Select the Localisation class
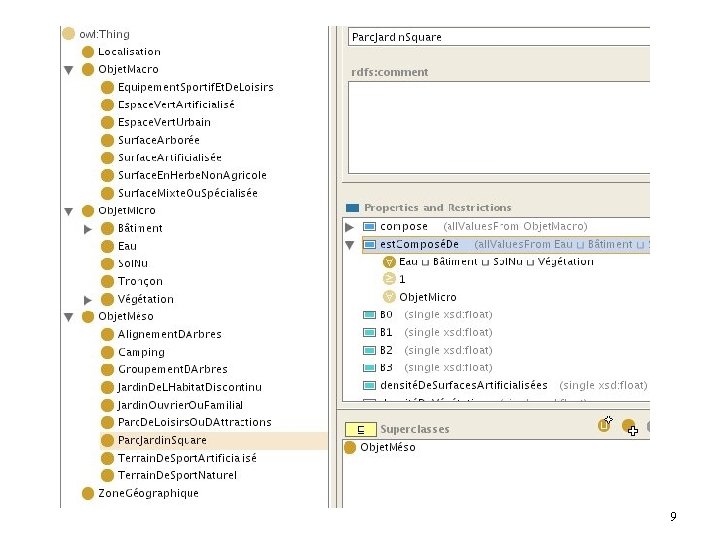 [129, 51]
